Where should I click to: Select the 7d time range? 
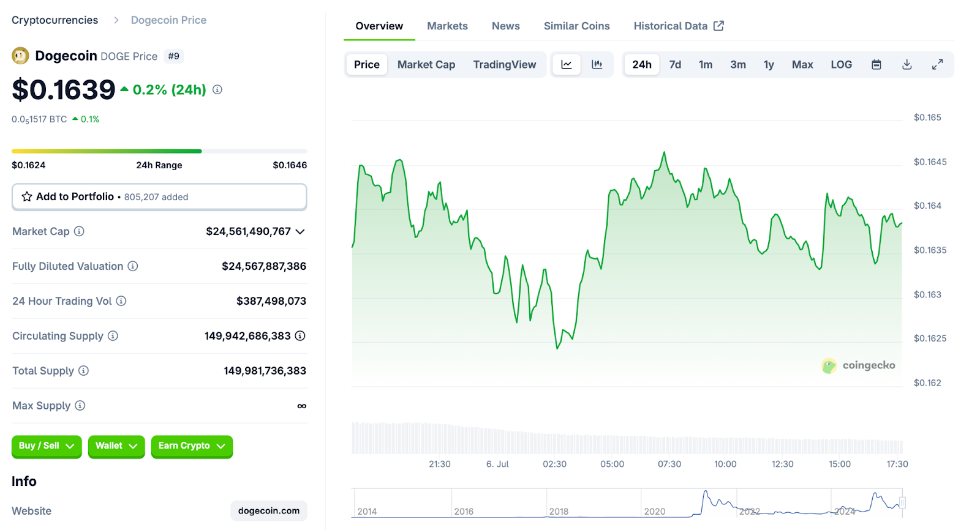675,64
